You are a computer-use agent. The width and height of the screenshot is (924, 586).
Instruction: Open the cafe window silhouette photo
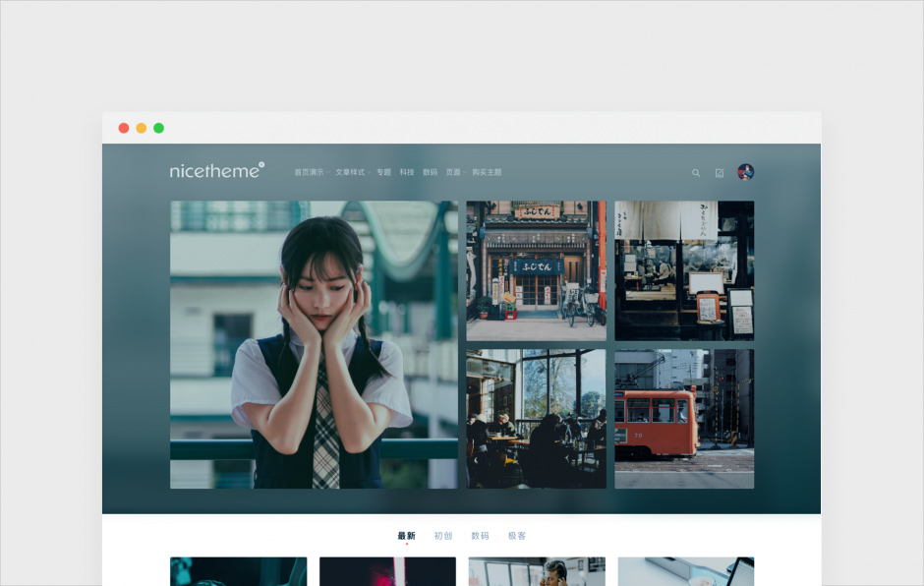[x=536, y=419]
